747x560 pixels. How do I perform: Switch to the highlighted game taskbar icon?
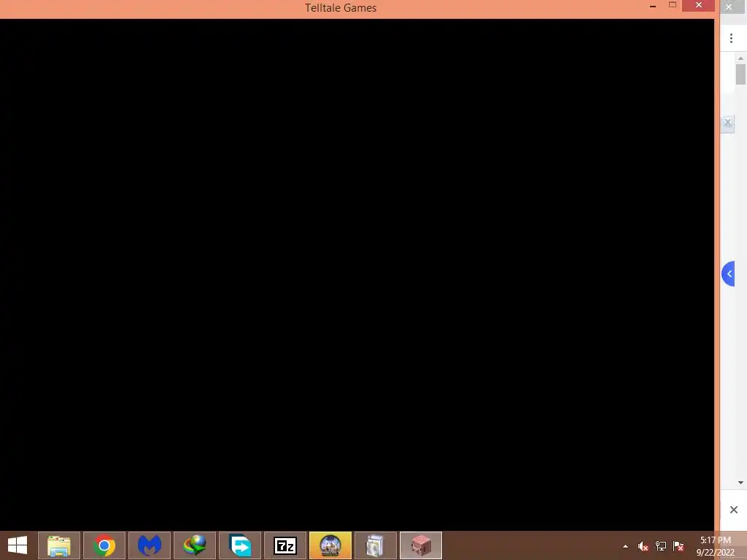(330, 545)
